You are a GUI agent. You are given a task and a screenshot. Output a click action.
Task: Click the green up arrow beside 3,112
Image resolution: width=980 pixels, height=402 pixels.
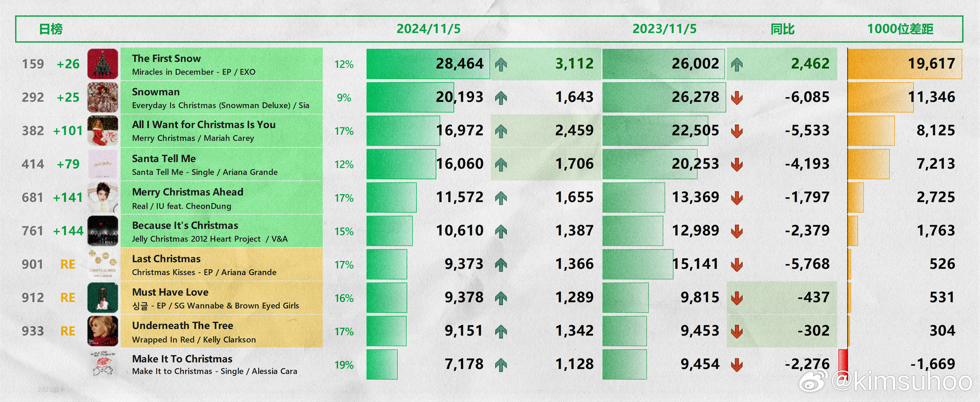click(501, 64)
